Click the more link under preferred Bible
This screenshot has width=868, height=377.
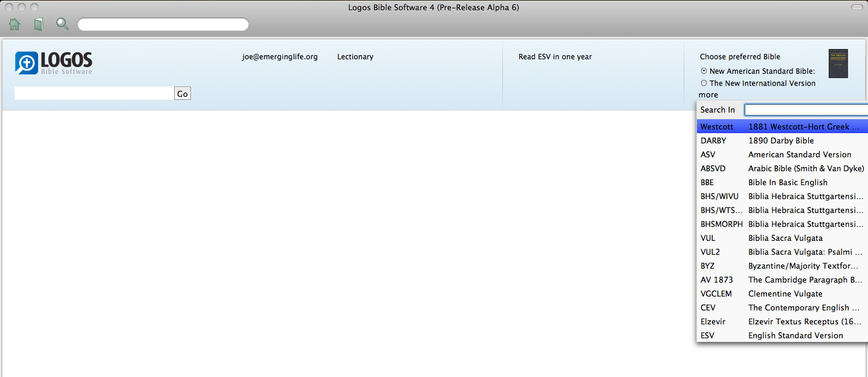click(708, 95)
